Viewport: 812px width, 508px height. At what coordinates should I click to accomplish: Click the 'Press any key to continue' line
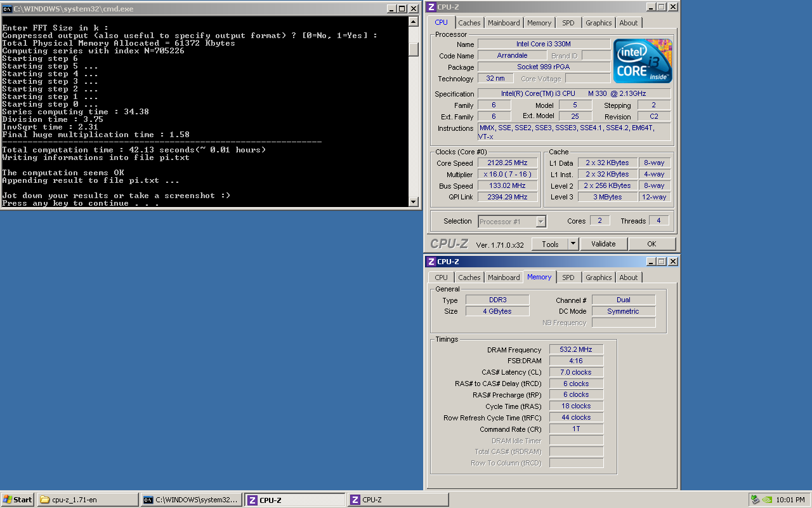tap(81, 203)
